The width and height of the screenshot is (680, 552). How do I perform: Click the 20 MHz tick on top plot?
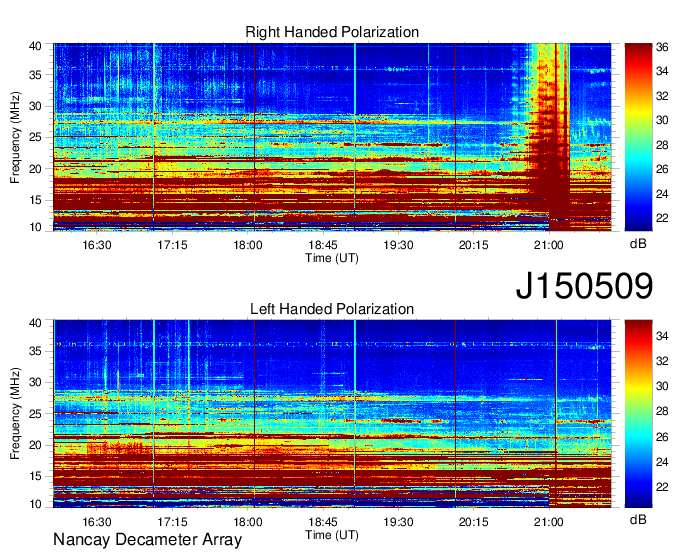click(x=35, y=169)
